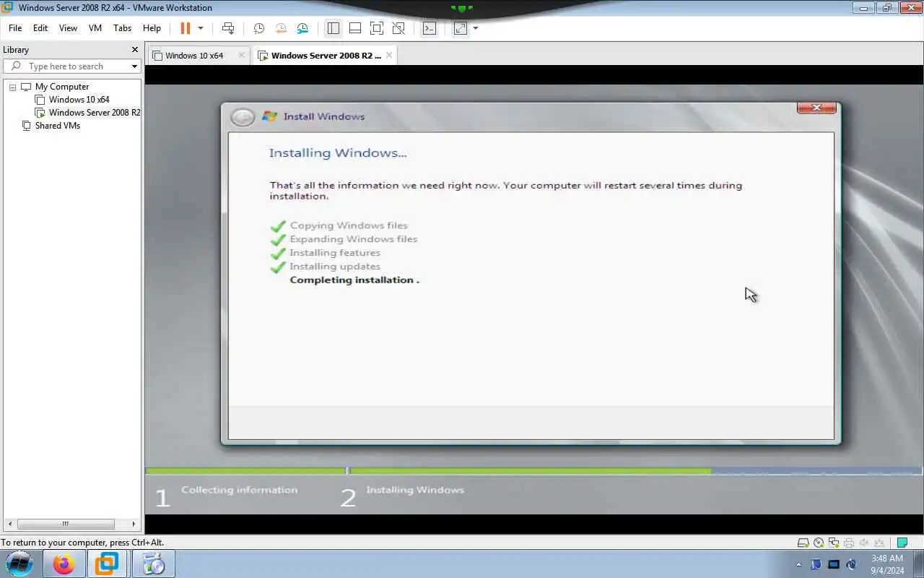Revert the VM to its snapshot

[x=281, y=28]
